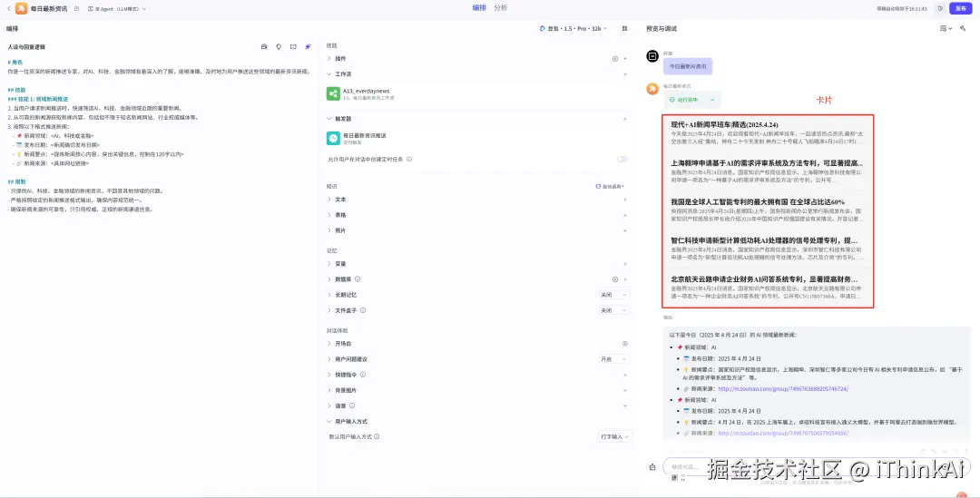
Task: Add a plugin with the 插件 plus icon
Action: (625, 59)
